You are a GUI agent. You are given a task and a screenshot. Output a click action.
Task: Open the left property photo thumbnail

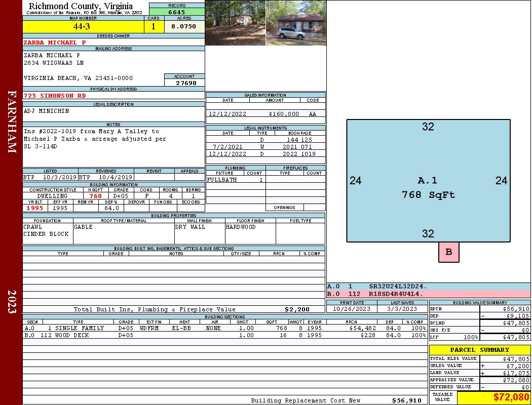235,23
